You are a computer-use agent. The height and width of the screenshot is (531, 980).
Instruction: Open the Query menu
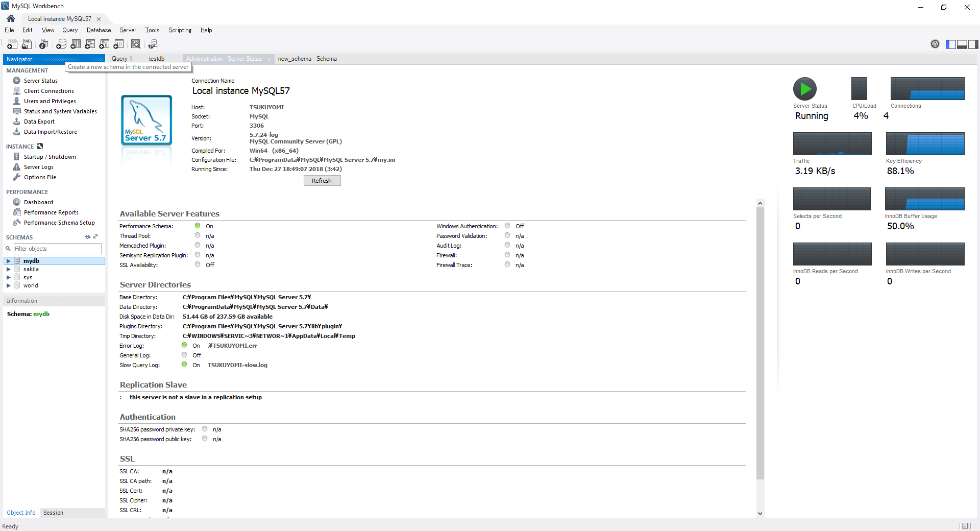pos(70,30)
